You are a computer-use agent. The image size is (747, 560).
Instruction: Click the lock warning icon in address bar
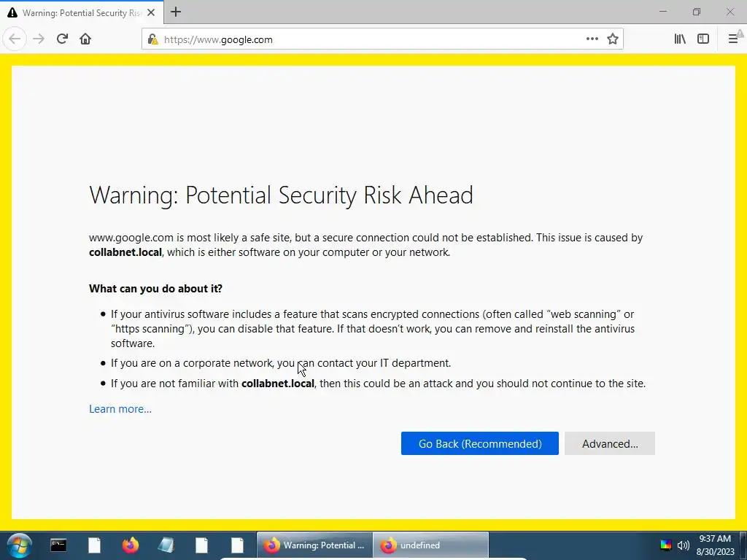[153, 39]
